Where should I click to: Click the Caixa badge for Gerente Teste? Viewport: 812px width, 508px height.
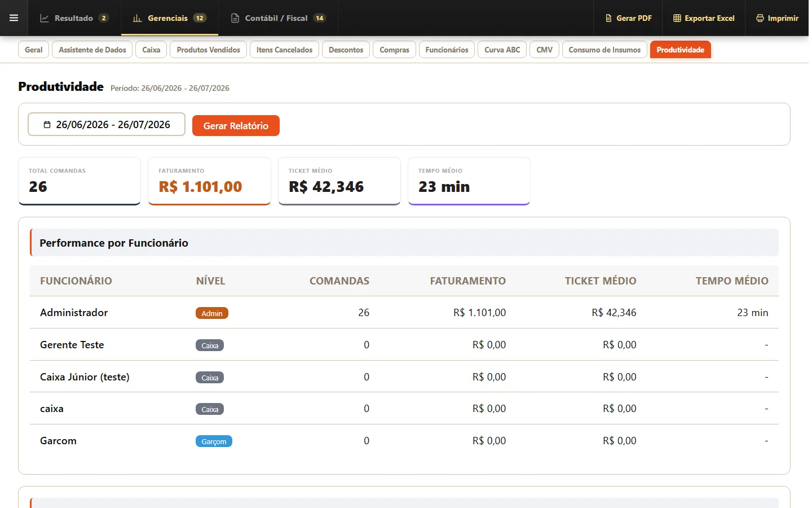click(210, 345)
